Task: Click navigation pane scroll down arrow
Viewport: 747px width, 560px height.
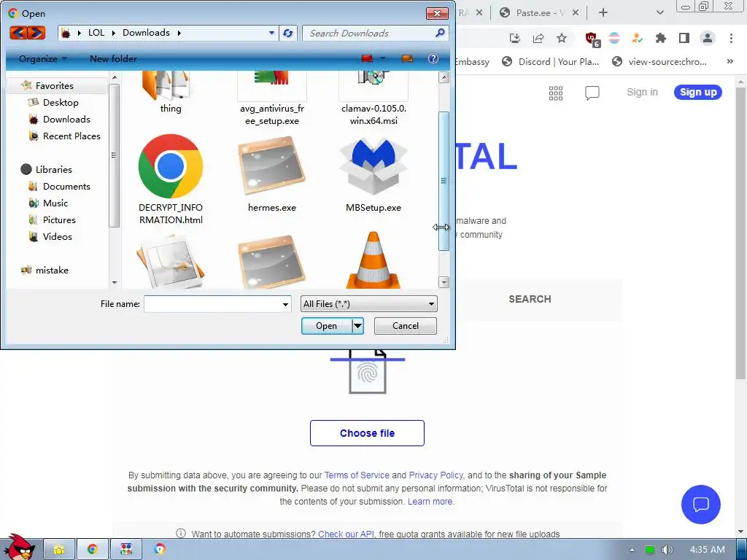Action: tap(115, 282)
